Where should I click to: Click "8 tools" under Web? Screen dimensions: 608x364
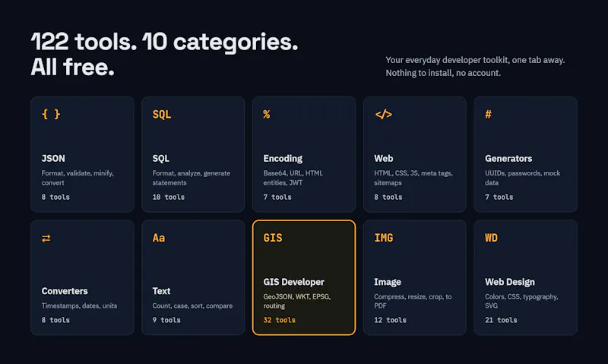388,198
